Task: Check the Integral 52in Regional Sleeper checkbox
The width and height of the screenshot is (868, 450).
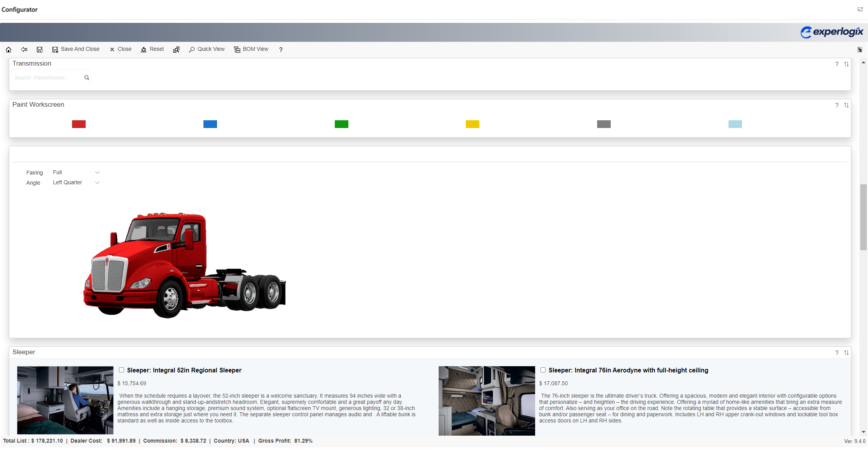Action: coord(121,370)
